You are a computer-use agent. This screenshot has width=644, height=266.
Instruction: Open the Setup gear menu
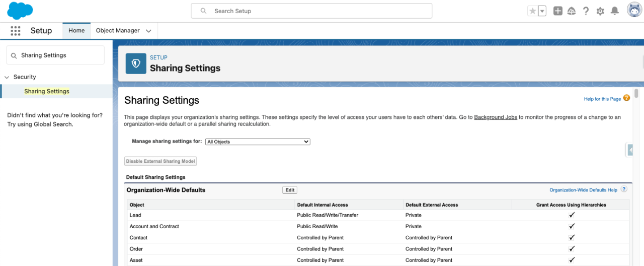pos(600,11)
